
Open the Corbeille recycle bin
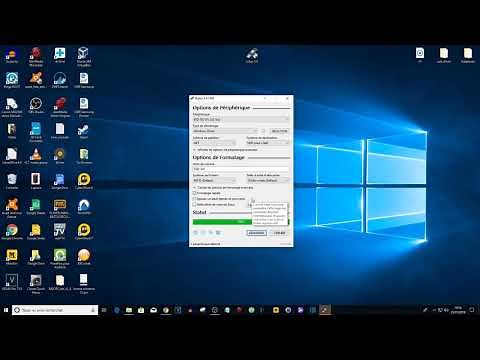pos(12,181)
